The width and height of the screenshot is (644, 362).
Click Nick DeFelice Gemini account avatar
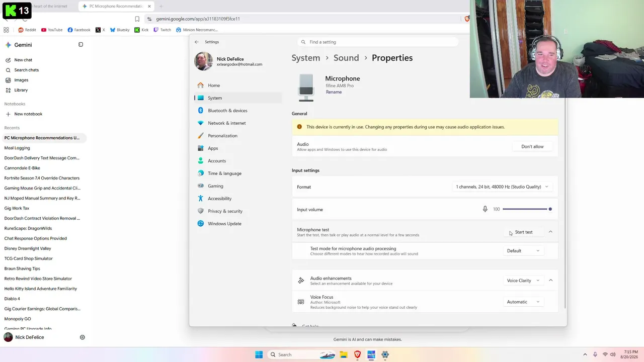pos(8,337)
